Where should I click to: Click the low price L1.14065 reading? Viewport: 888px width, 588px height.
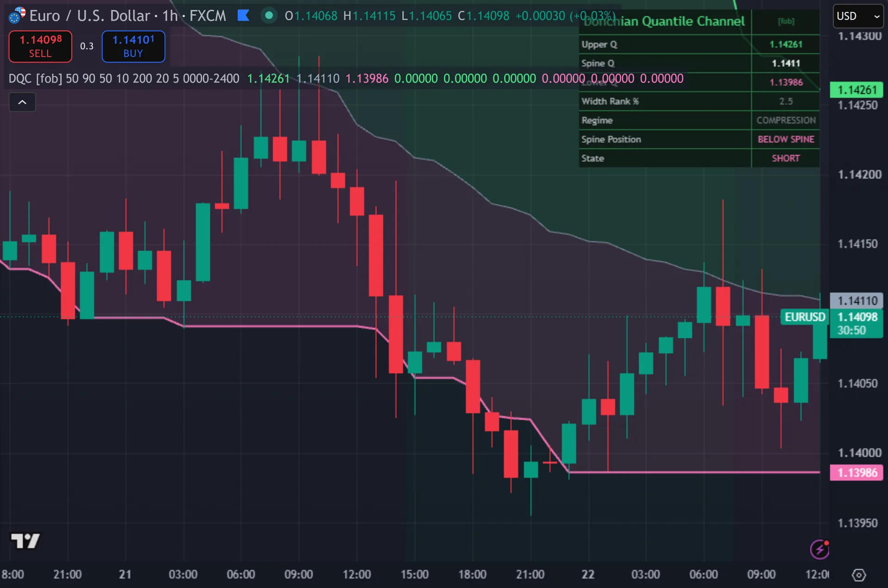coord(426,16)
